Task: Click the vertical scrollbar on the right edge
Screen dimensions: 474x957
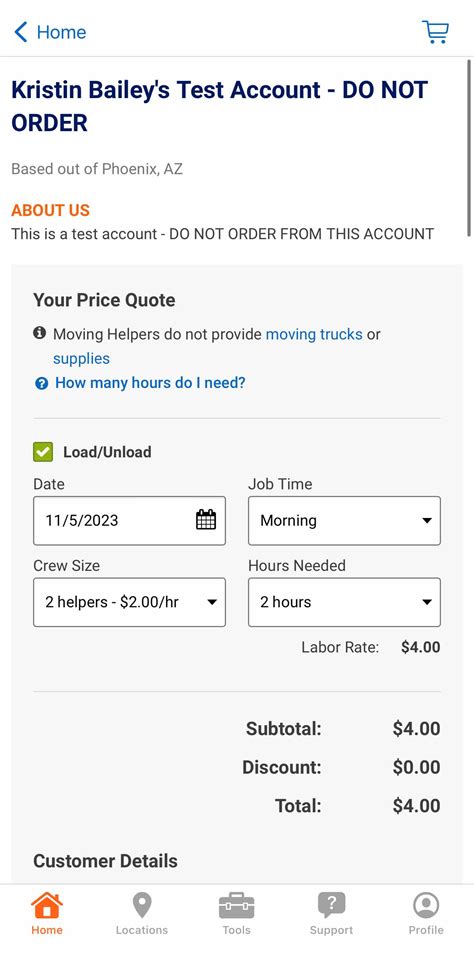Action: point(469,146)
